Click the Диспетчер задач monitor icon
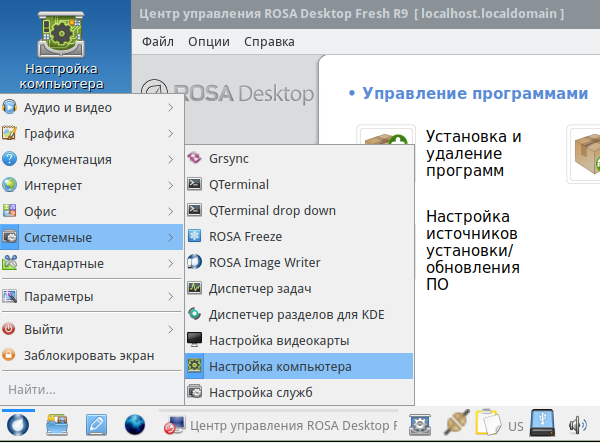600x443 pixels. (x=194, y=288)
